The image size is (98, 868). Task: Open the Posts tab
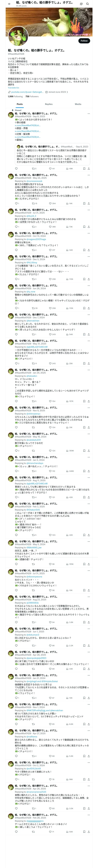(20, 104)
